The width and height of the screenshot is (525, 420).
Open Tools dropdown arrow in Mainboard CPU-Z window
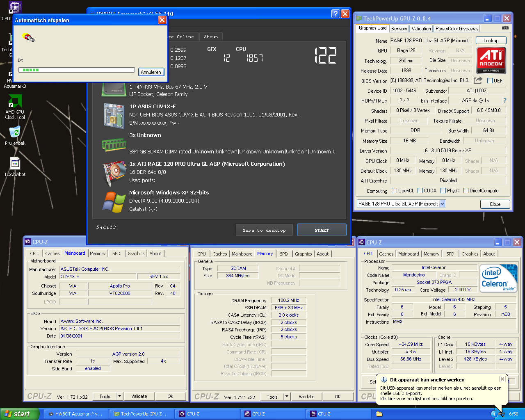coord(119,396)
